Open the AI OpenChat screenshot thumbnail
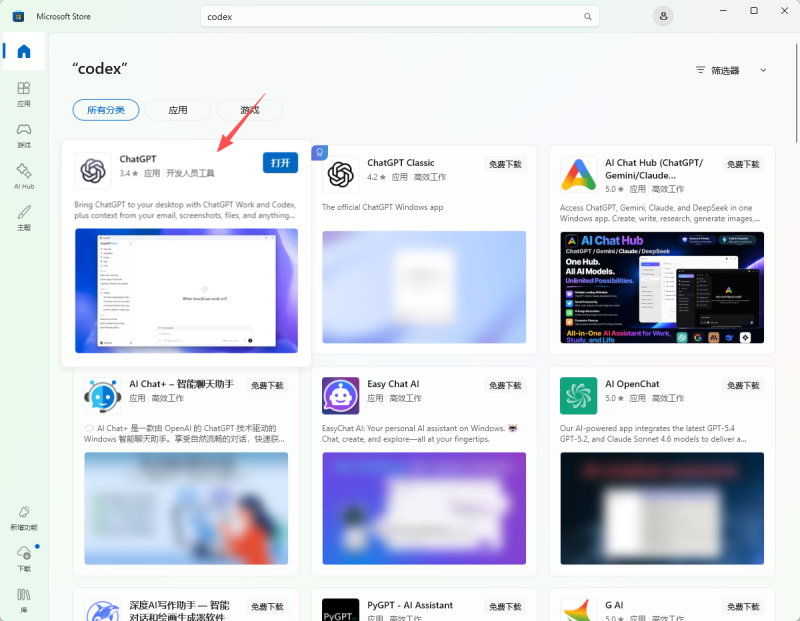 point(662,508)
